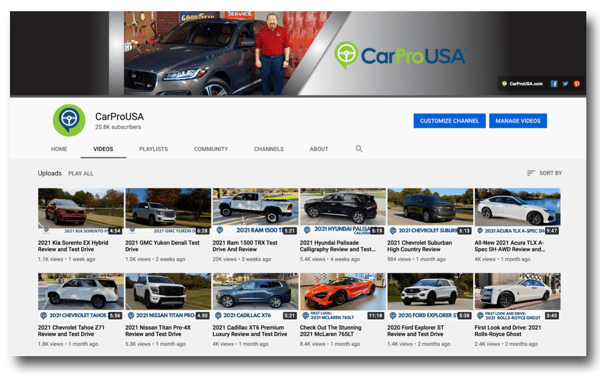The image size is (600, 374).
Task: Click title '2021 Kia Sorento EX Hybrid Review'
Action: tap(73, 246)
